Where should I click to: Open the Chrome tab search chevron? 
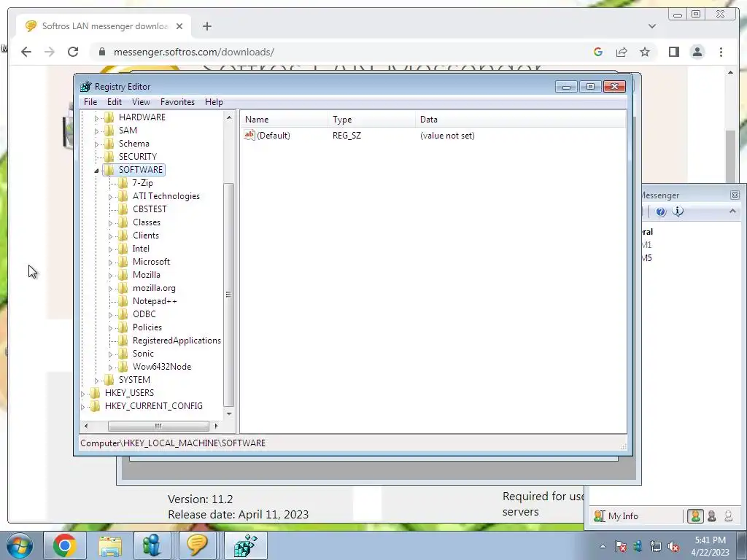pyautogui.click(x=651, y=26)
